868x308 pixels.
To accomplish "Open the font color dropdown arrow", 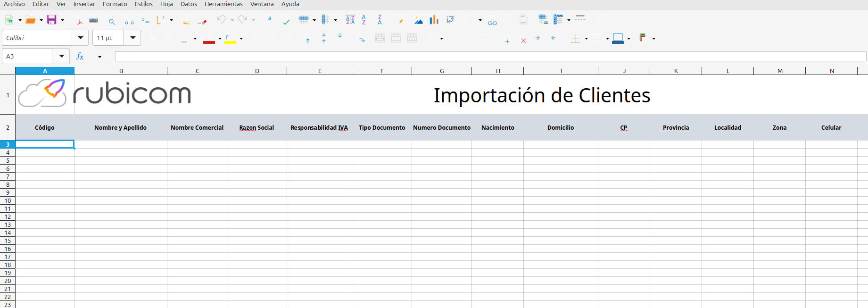I will tap(220, 39).
